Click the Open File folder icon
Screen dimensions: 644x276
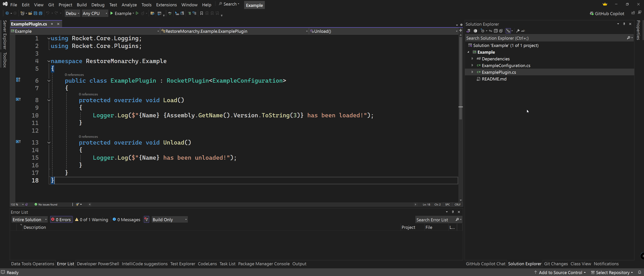[x=30, y=13]
